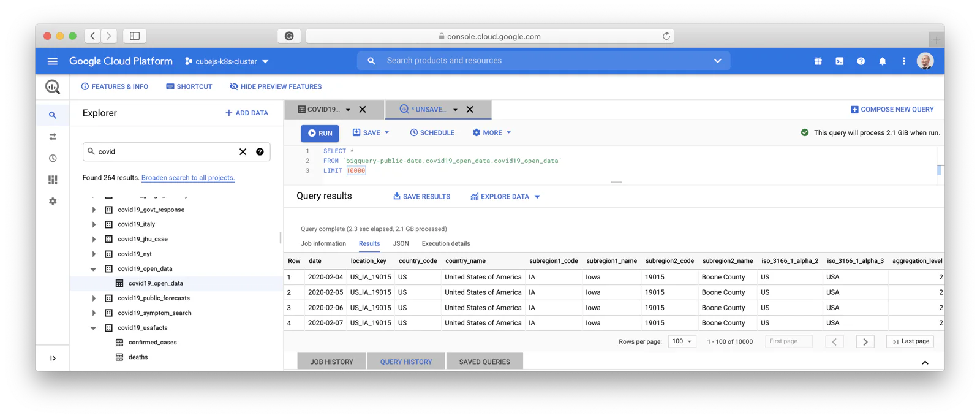
Task: Open the COVID19 tab dropdown arrow
Action: pos(348,110)
